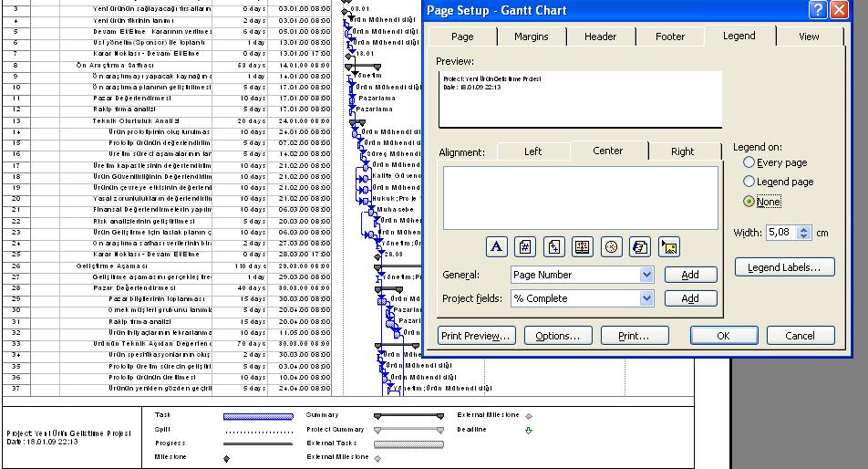Click the Insert Picture icon
This screenshot has width=868, height=469.
click(669, 246)
